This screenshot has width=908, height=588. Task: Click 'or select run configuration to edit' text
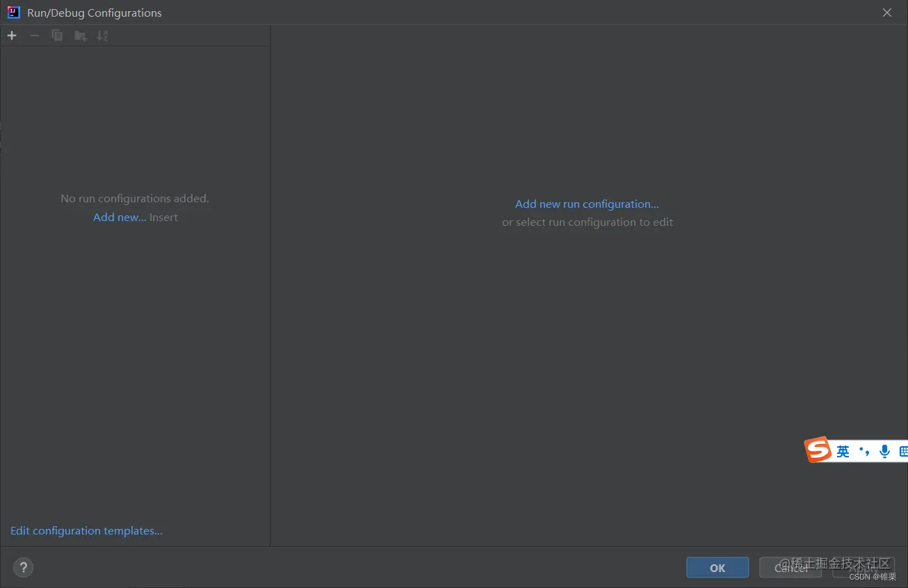pyautogui.click(x=587, y=222)
